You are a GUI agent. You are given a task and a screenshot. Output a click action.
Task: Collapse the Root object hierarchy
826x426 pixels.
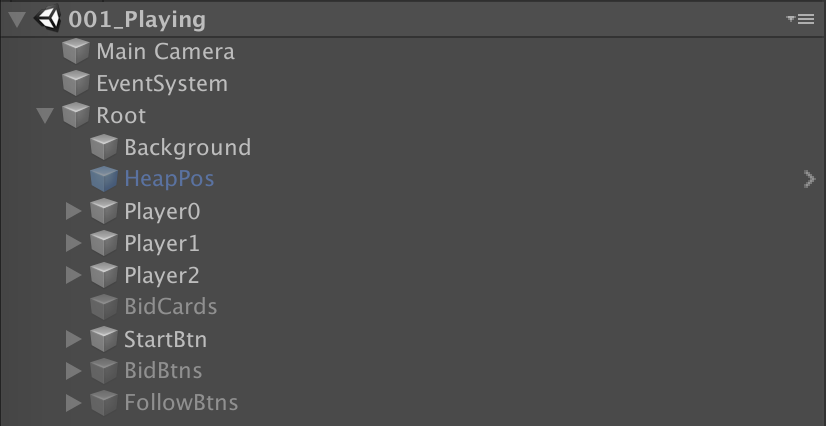46,116
